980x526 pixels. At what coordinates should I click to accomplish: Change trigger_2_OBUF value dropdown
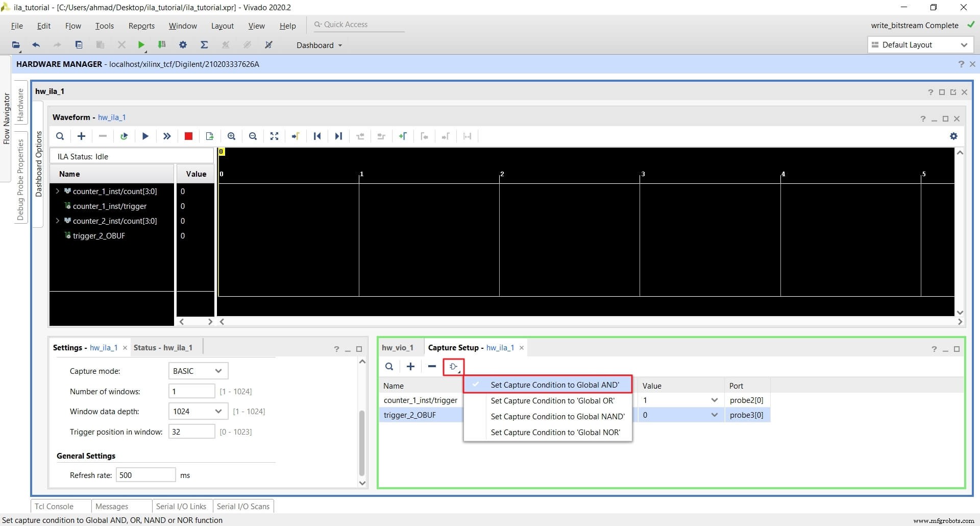714,415
